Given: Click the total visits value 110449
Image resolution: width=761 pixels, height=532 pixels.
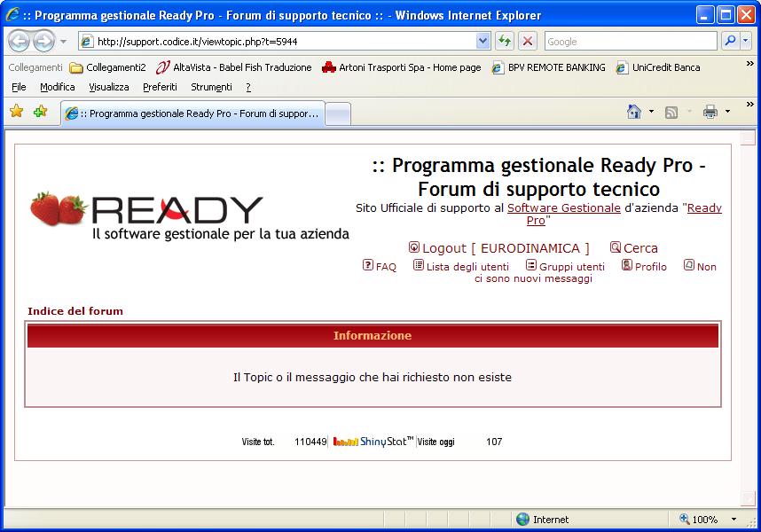Looking at the screenshot, I should tap(310, 442).
